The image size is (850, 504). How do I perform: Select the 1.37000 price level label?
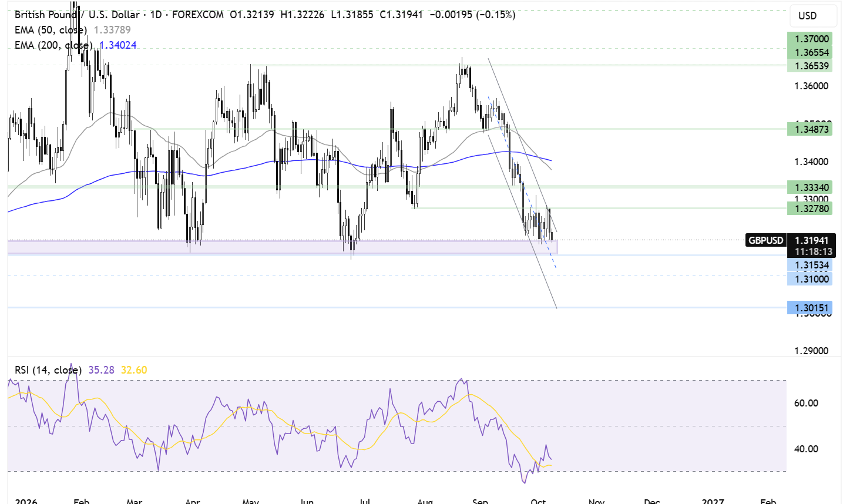click(x=809, y=39)
